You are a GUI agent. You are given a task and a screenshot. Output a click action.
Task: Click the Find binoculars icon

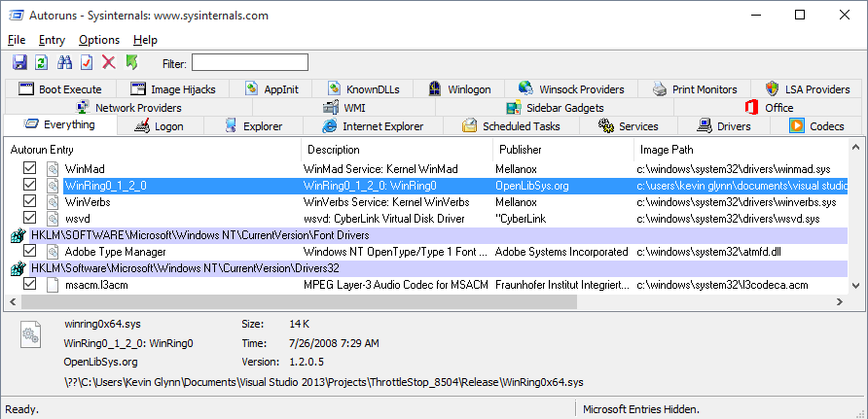[x=65, y=62]
